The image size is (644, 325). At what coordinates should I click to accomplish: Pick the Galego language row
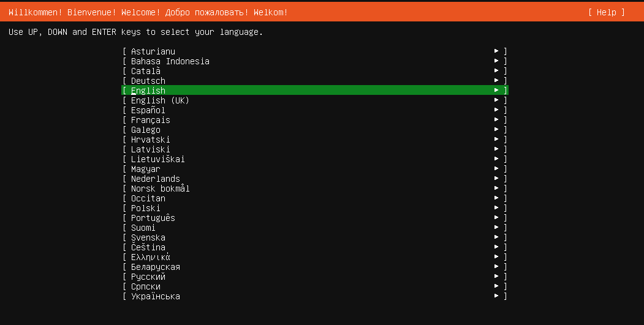point(315,130)
